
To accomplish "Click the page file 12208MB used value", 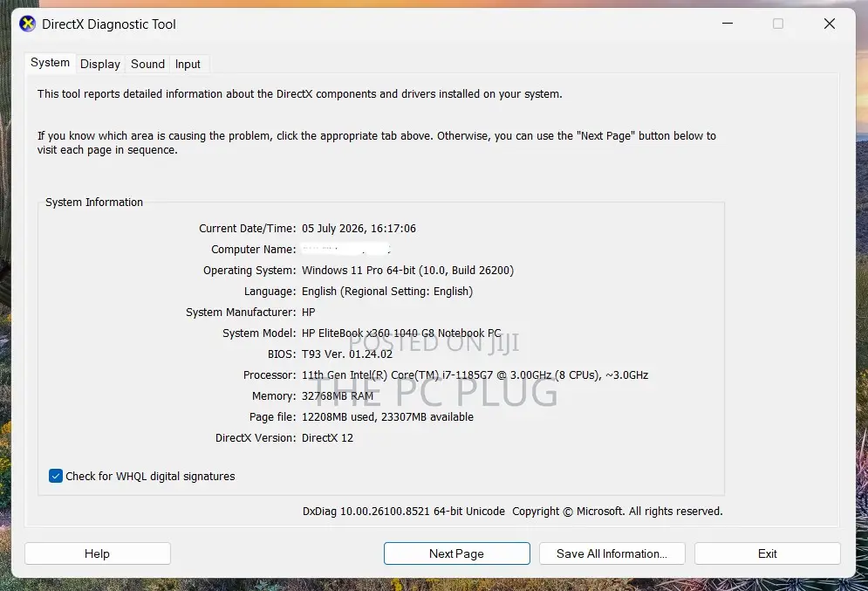I will 387,417.
